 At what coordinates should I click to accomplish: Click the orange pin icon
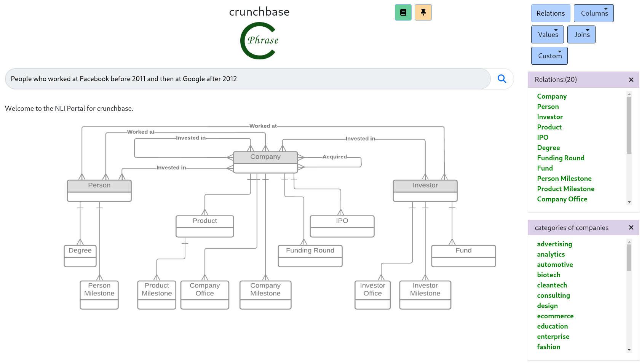[423, 12]
